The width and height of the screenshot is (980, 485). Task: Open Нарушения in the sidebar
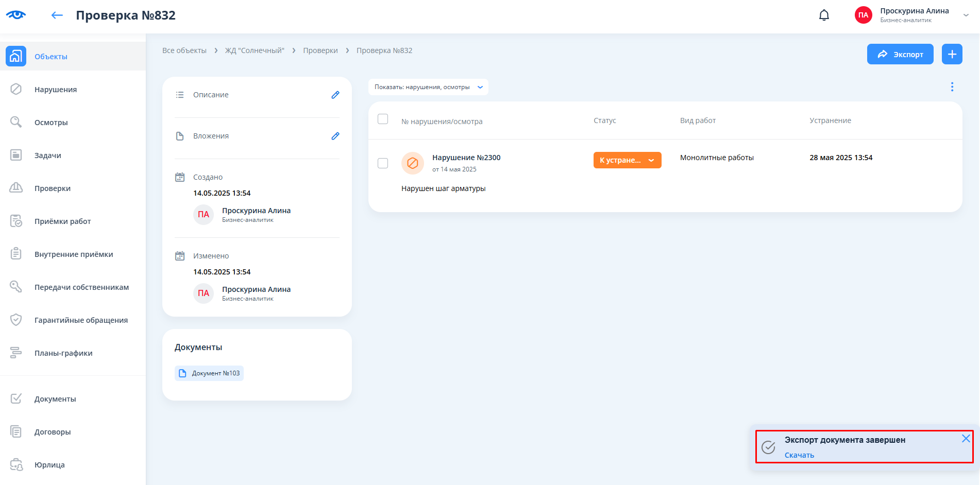(x=56, y=90)
